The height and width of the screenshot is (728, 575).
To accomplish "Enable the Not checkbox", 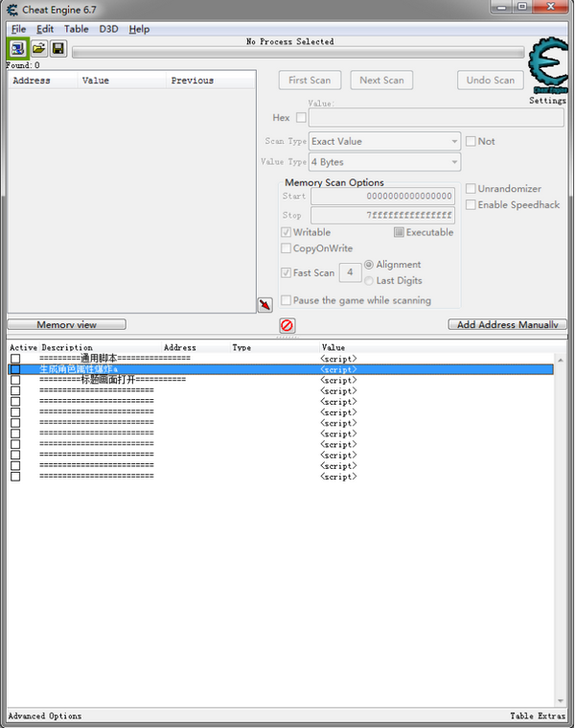I will [471, 141].
